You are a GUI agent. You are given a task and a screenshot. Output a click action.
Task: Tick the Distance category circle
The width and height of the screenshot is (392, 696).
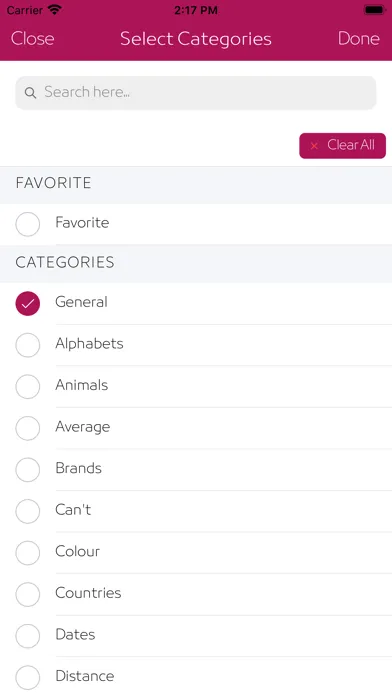click(x=28, y=677)
